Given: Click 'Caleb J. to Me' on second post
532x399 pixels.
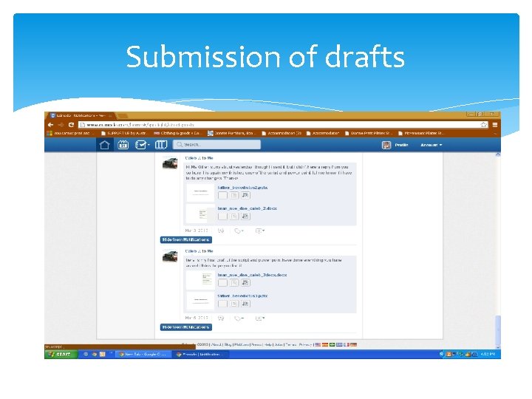Looking at the screenshot, I should pyautogui.click(x=199, y=251).
